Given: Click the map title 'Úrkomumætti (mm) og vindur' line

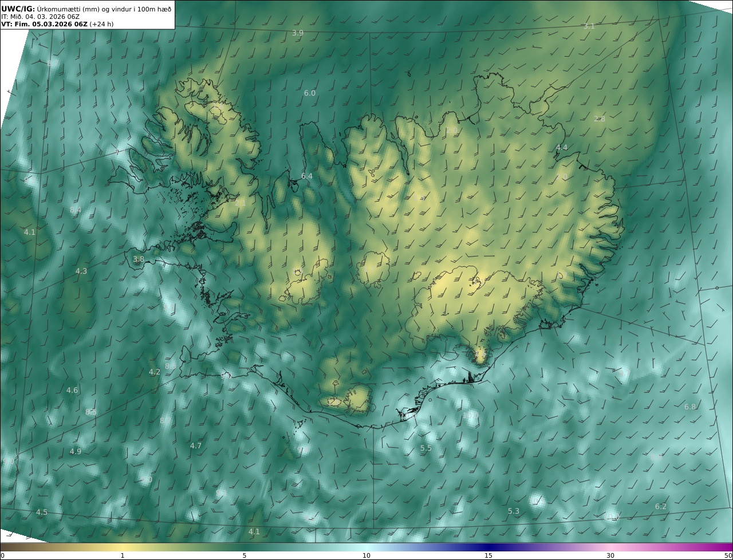Looking at the screenshot, I should 86,9.
